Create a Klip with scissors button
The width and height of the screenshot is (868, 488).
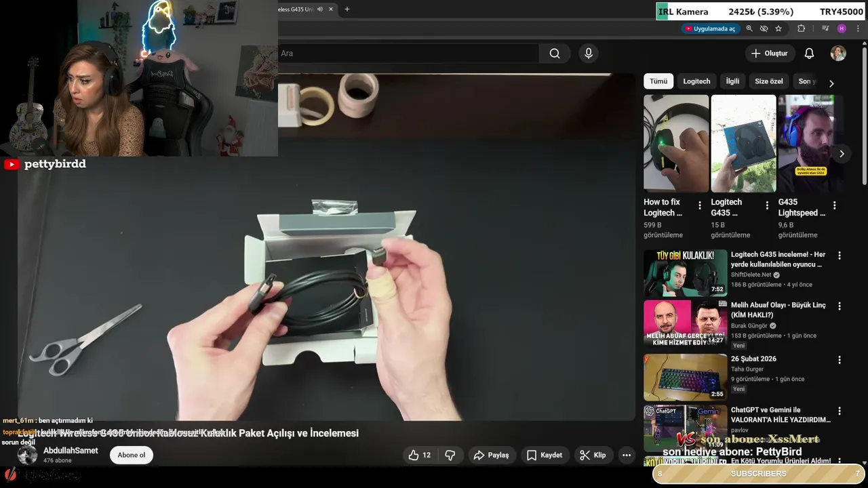pyautogui.click(x=593, y=455)
